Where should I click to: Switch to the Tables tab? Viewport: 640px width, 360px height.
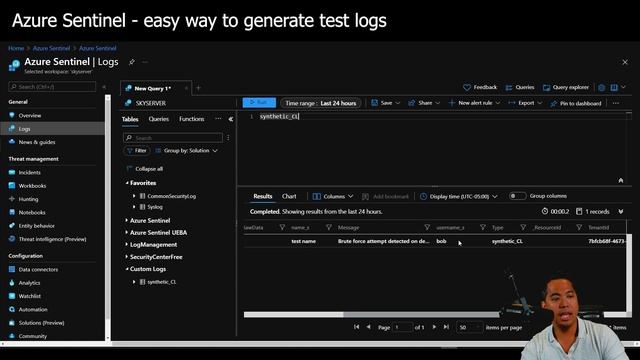pos(130,119)
